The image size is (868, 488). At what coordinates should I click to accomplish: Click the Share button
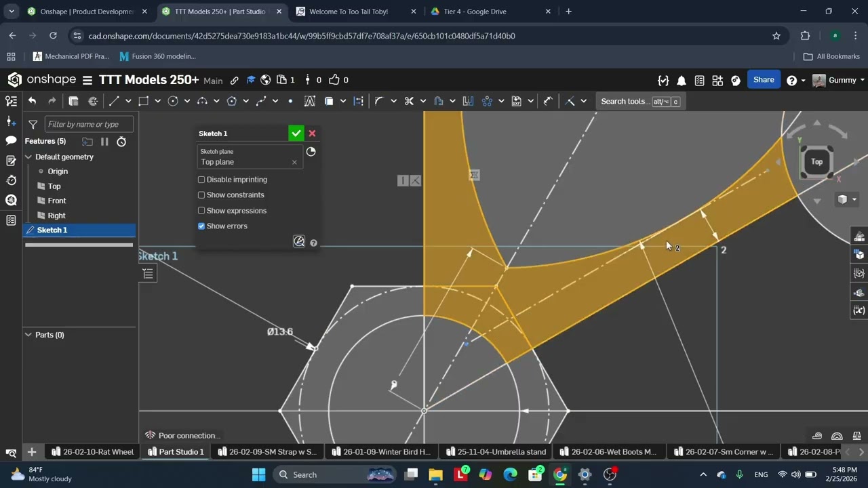coord(764,80)
